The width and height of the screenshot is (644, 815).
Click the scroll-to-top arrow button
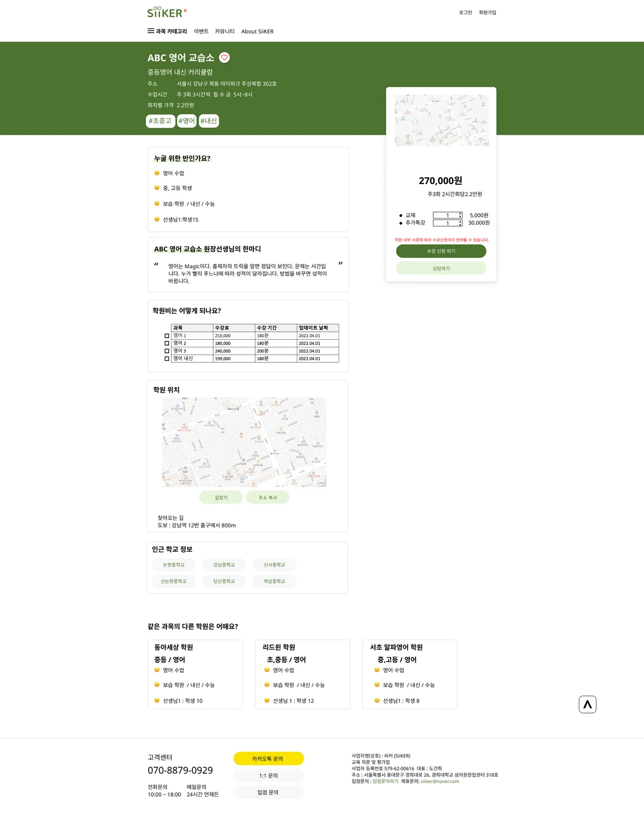click(x=588, y=704)
